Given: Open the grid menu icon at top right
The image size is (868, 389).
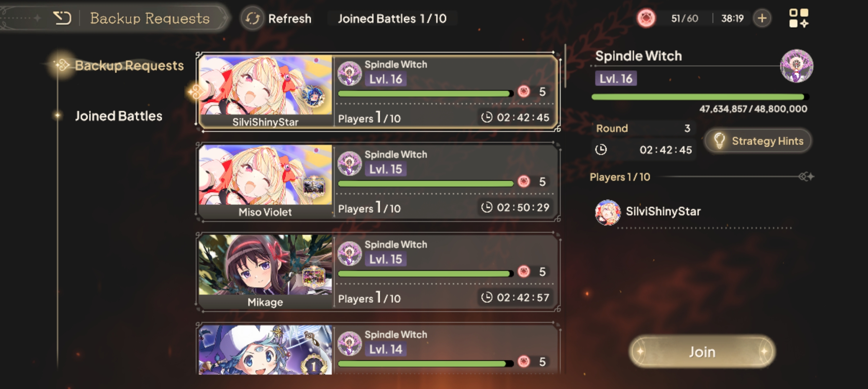Looking at the screenshot, I should click(799, 18).
